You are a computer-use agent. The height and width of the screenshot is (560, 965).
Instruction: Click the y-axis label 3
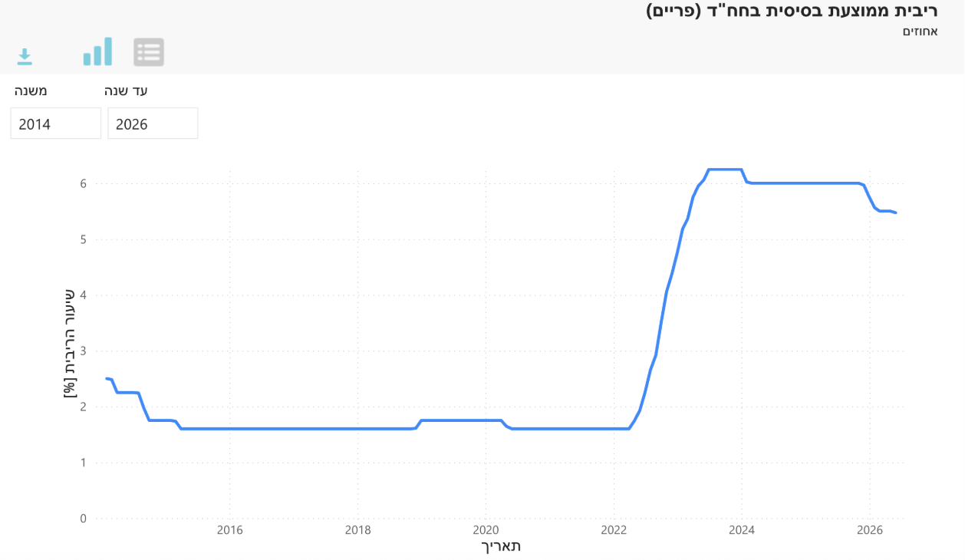(83, 351)
